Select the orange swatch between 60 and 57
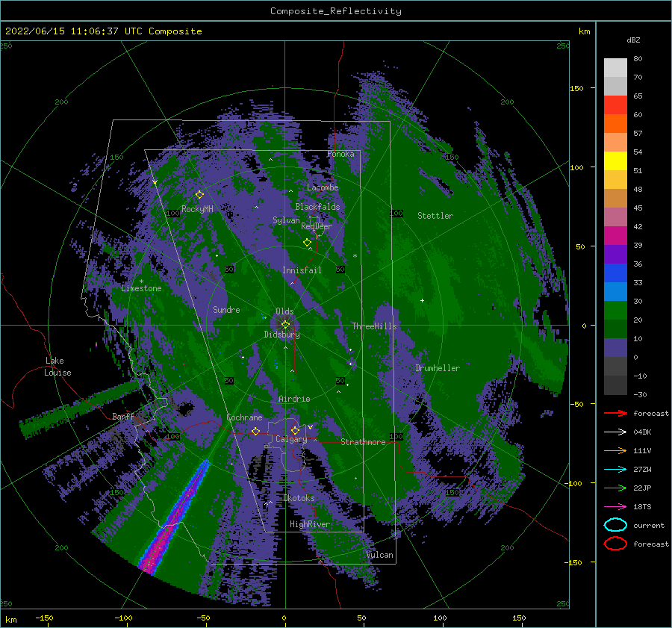 click(x=615, y=123)
